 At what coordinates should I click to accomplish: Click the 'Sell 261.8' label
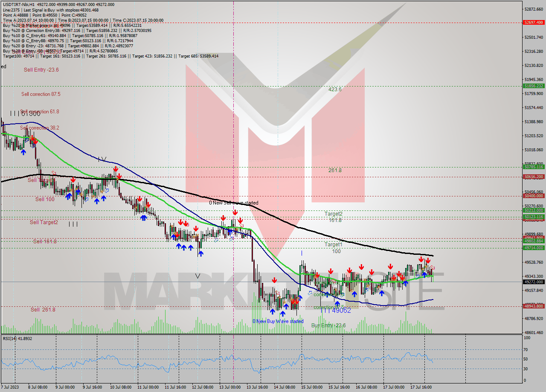43,310
